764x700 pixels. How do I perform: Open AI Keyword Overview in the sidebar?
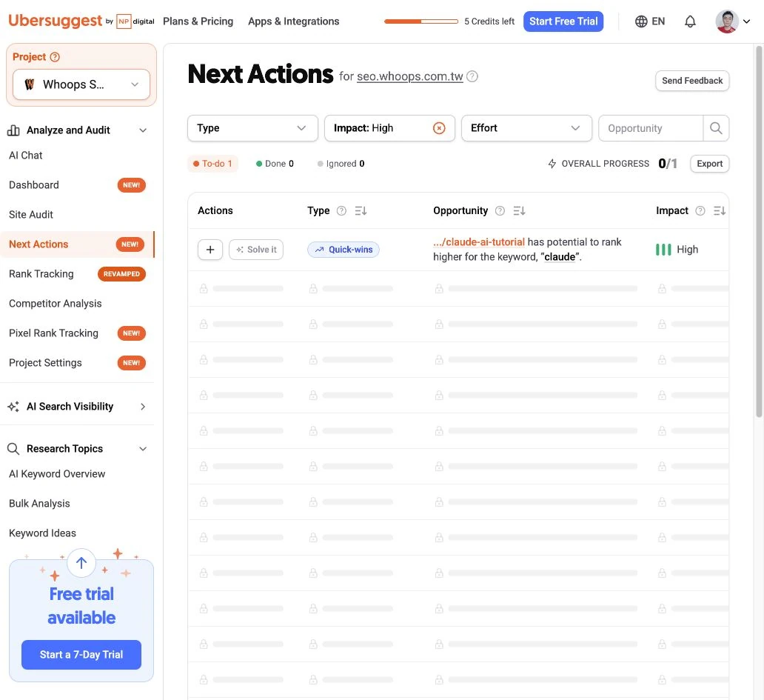pos(56,474)
